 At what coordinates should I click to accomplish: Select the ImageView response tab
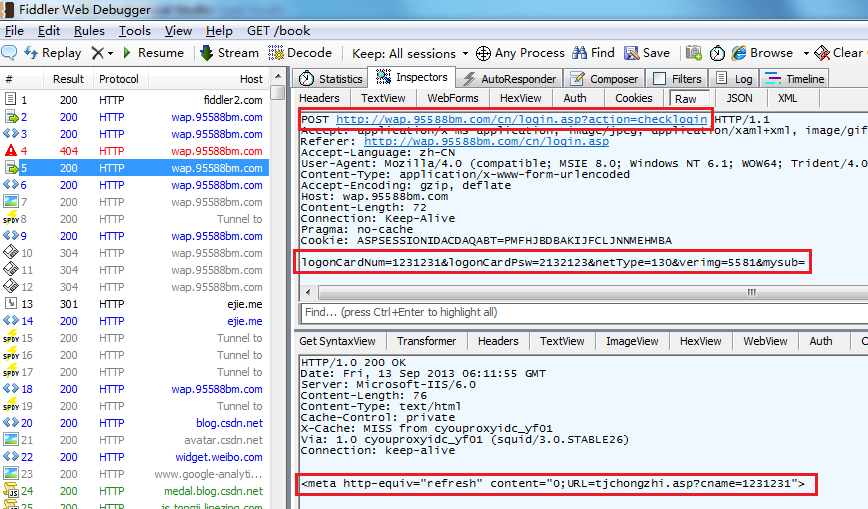632,341
